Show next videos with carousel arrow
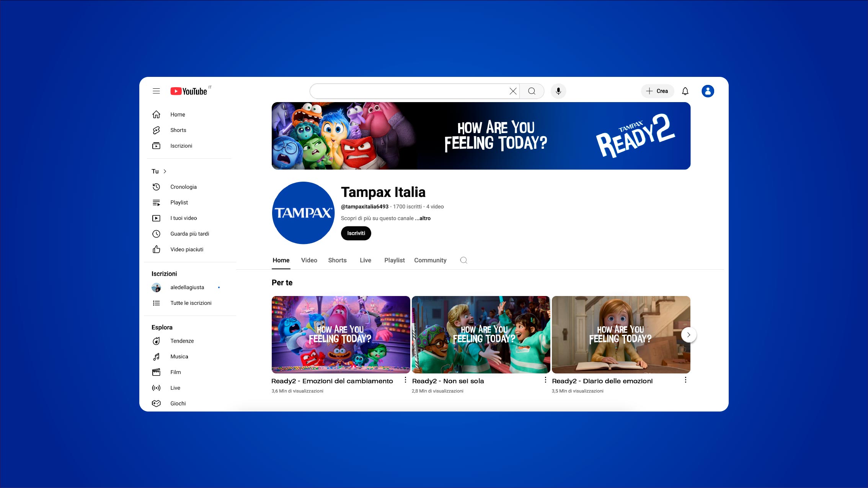The width and height of the screenshot is (868, 488). 689,335
